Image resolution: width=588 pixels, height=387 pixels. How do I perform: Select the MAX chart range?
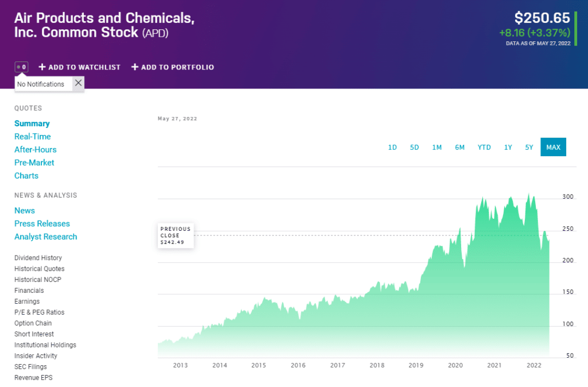(553, 148)
